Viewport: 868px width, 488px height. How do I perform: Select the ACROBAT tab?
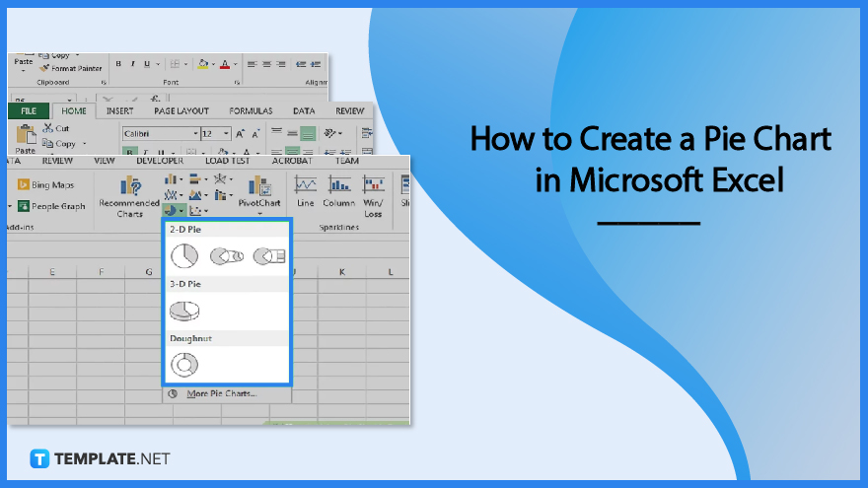click(292, 161)
